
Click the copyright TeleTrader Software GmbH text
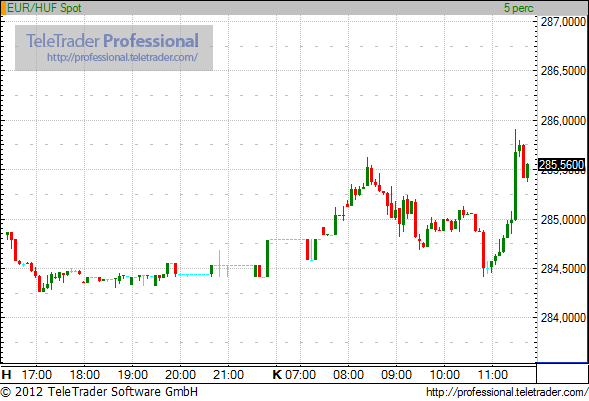[99, 392]
